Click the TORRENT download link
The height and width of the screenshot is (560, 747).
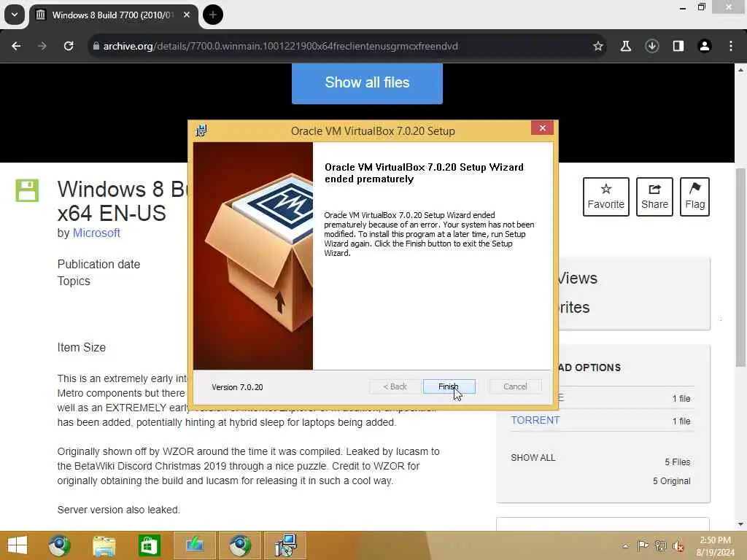tap(535, 420)
